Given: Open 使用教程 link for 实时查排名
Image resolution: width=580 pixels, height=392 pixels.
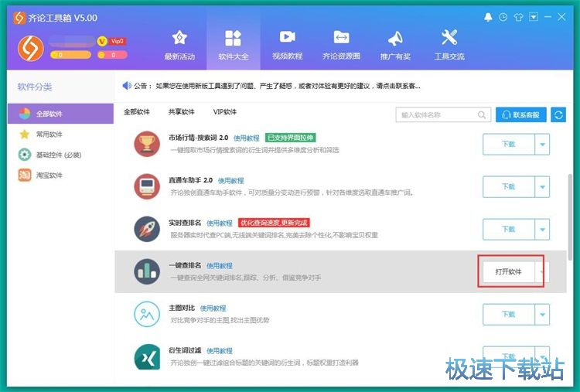Looking at the screenshot, I should [219, 223].
